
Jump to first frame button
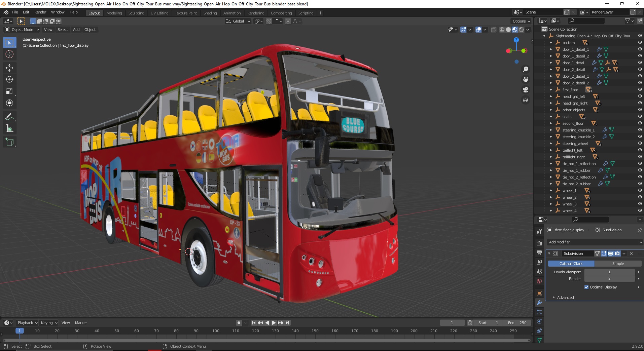point(254,323)
